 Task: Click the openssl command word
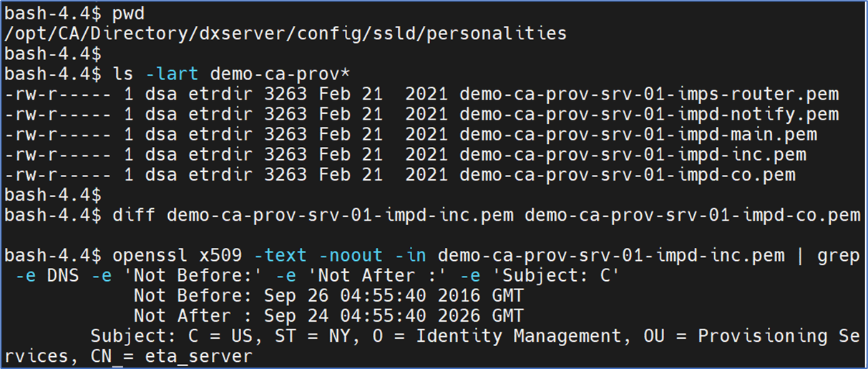click(145, 255)
